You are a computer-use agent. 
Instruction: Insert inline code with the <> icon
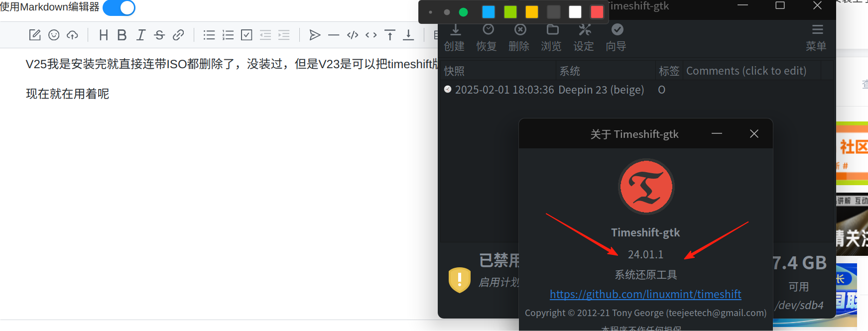pos(371,35)
